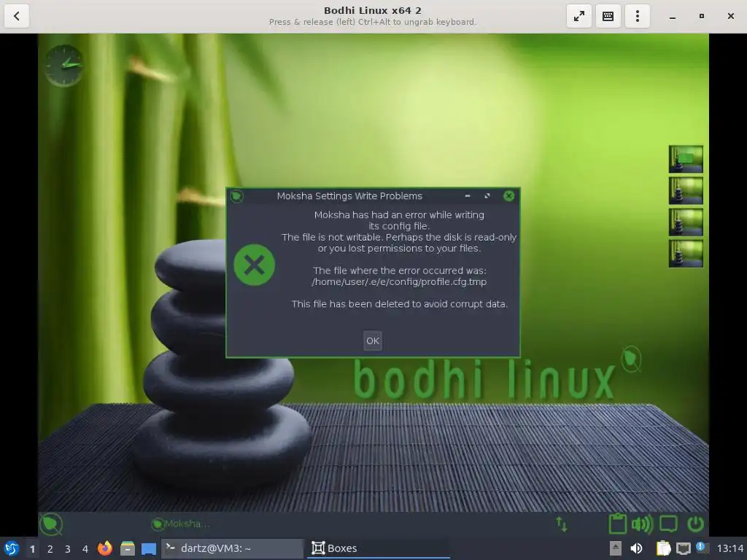Switch to first virtual desktop thumbnail in pager
Viewport: 747px width, 560px height.
(x=686, y=159)
